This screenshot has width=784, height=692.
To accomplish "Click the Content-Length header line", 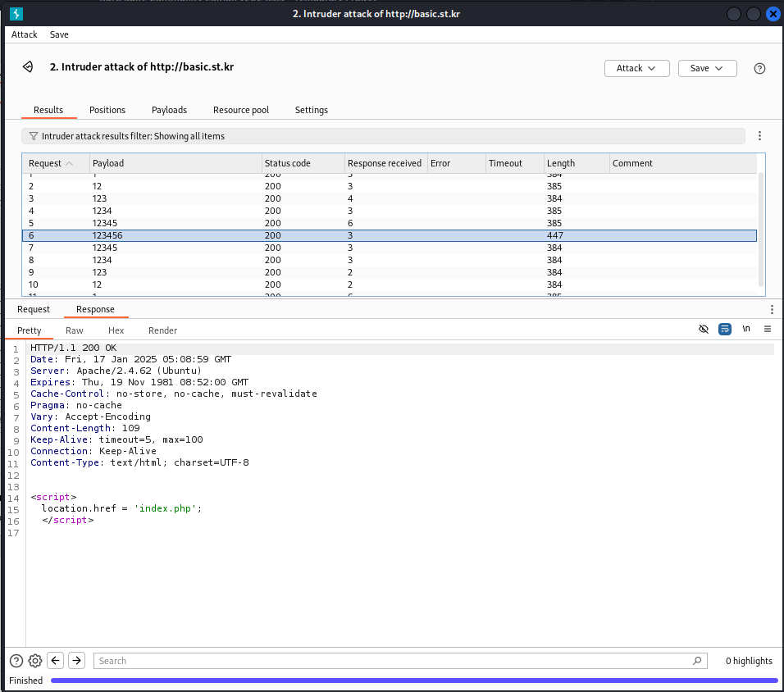I will [x=85, y=428].
